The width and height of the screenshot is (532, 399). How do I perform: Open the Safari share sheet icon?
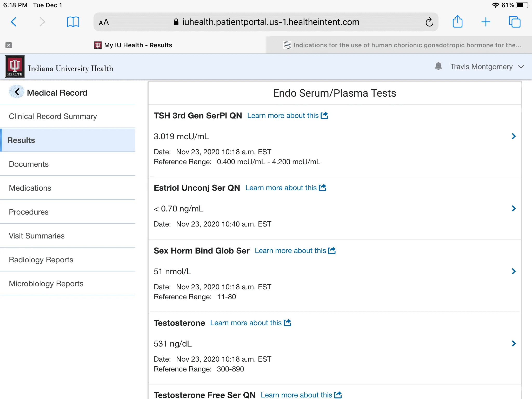(x=457, y=21)
